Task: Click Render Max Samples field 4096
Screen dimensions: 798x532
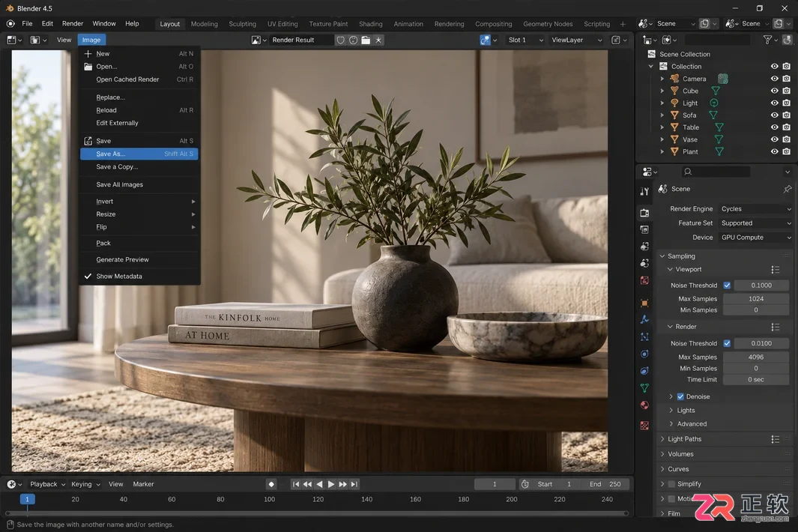Action: coord(756,357)
